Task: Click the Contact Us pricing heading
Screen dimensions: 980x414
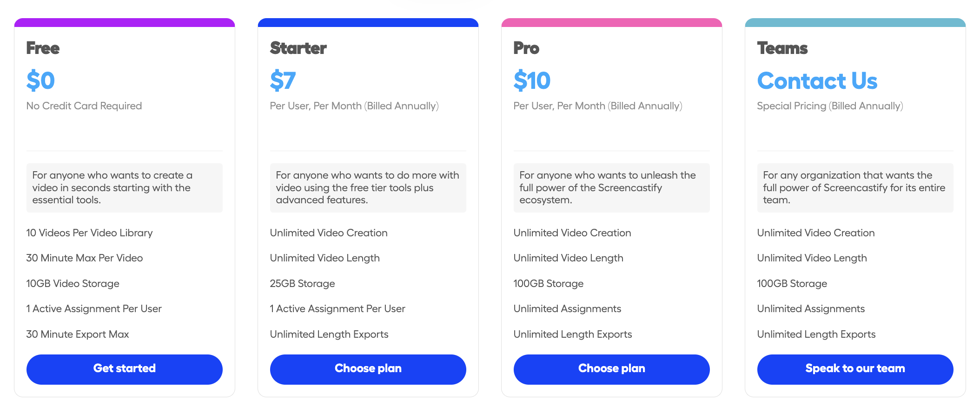Action: pos(817,81)
